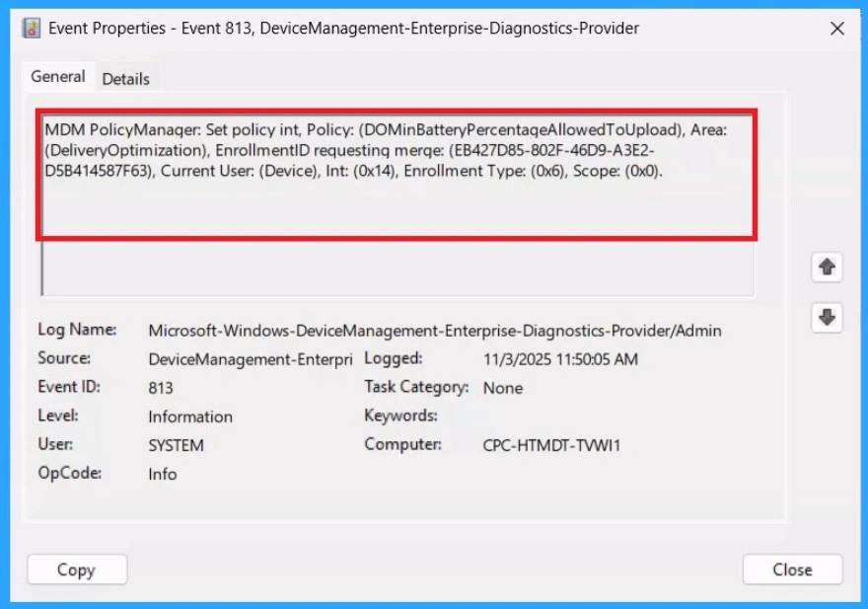
Task: Click the Task Category value None
Action: 503,388
